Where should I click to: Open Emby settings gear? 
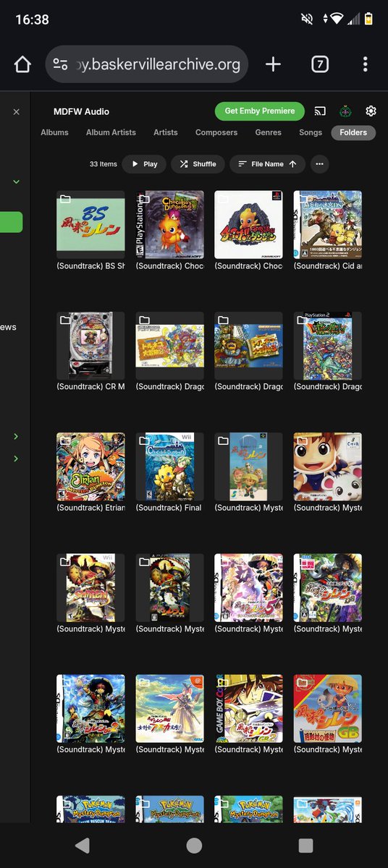pos(371,111)
